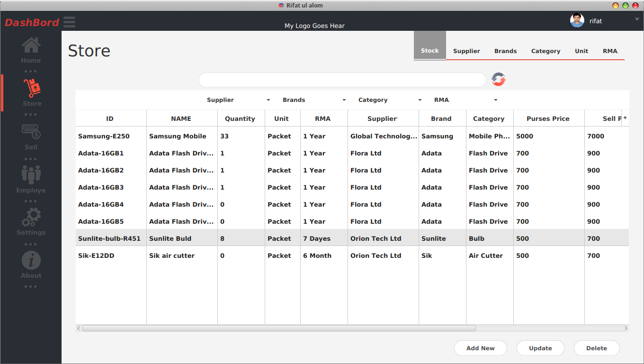The image size is (644, 364).
Task: Click the plus column-picker button in table header
Action: (625, 118)
